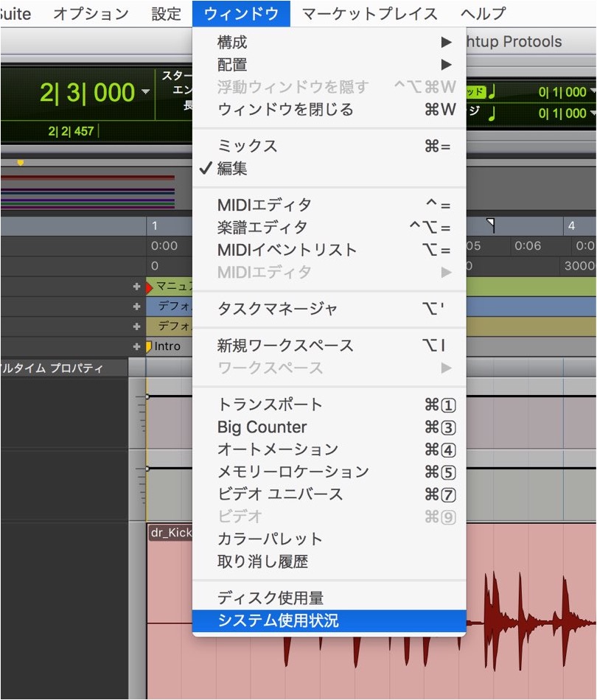This screenshot has width=597, height=700.
Task: Click plus icon on マニュ ruler row
Action: [136, 287]
